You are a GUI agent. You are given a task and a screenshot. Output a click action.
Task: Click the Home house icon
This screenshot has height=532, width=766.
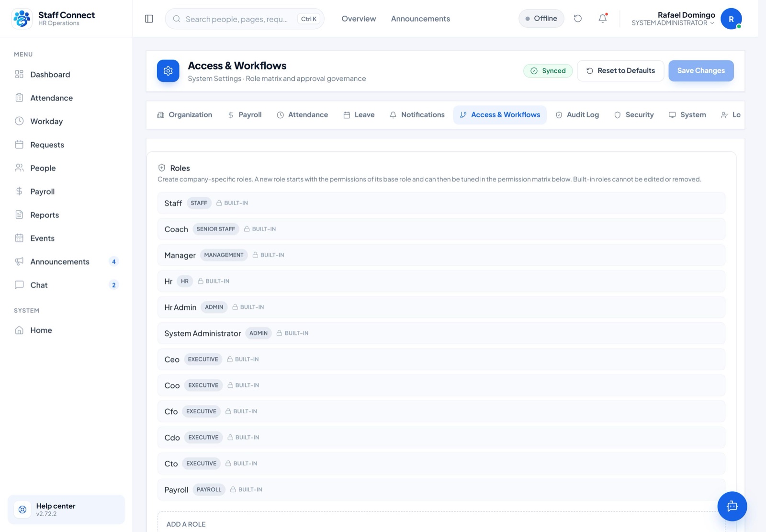[x=19, y=330]
